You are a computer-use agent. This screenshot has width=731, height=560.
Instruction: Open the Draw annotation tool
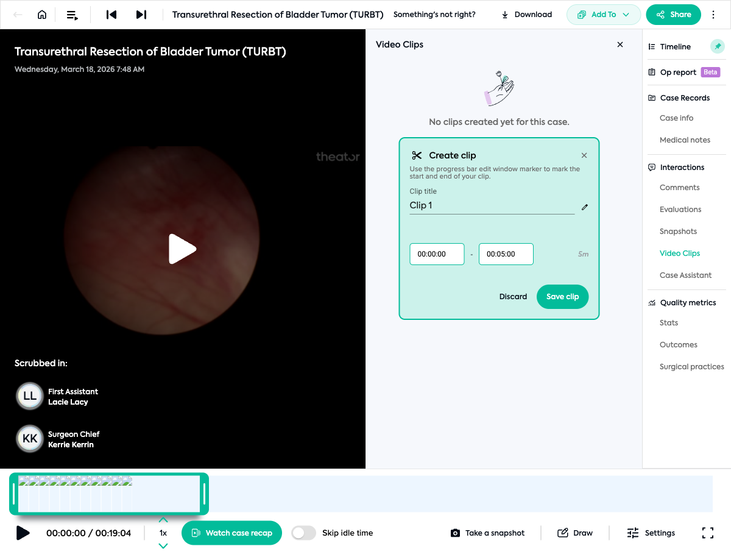pos(575,533)
